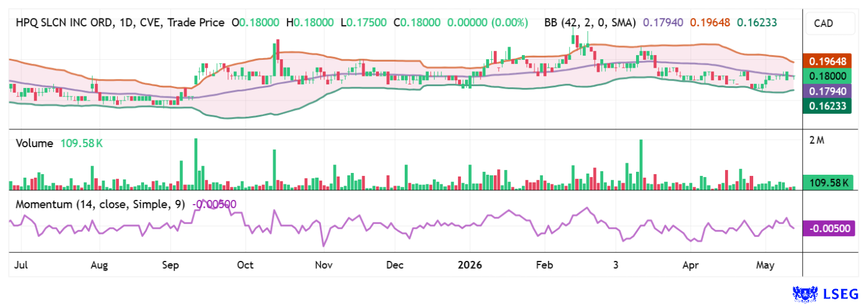Click the Nov label on time axis
The image size is (868, 304).
pyautogui.click(x=323, y=265)
